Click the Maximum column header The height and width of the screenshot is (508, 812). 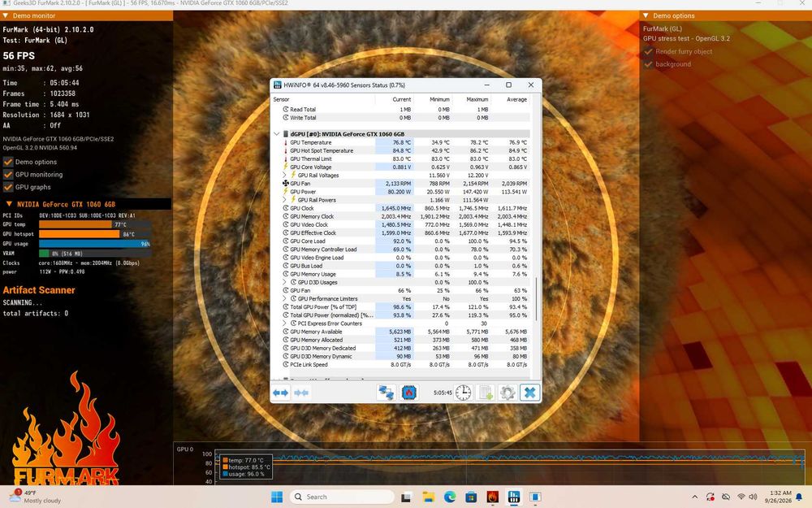pos(472,99)
